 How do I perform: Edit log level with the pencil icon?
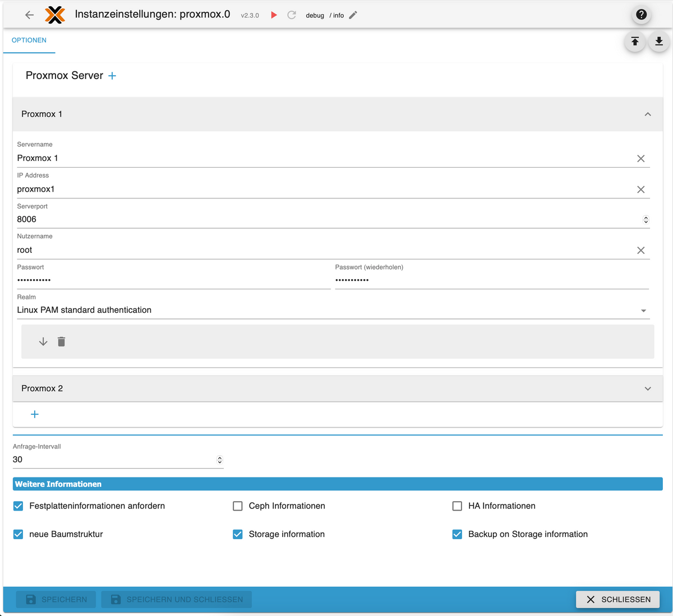click(x=353, y=15)
